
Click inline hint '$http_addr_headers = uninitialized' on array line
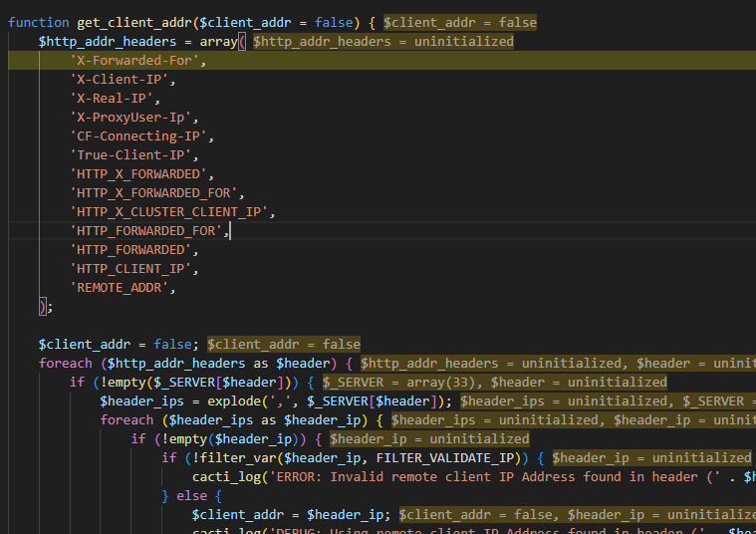pos(383,42)
